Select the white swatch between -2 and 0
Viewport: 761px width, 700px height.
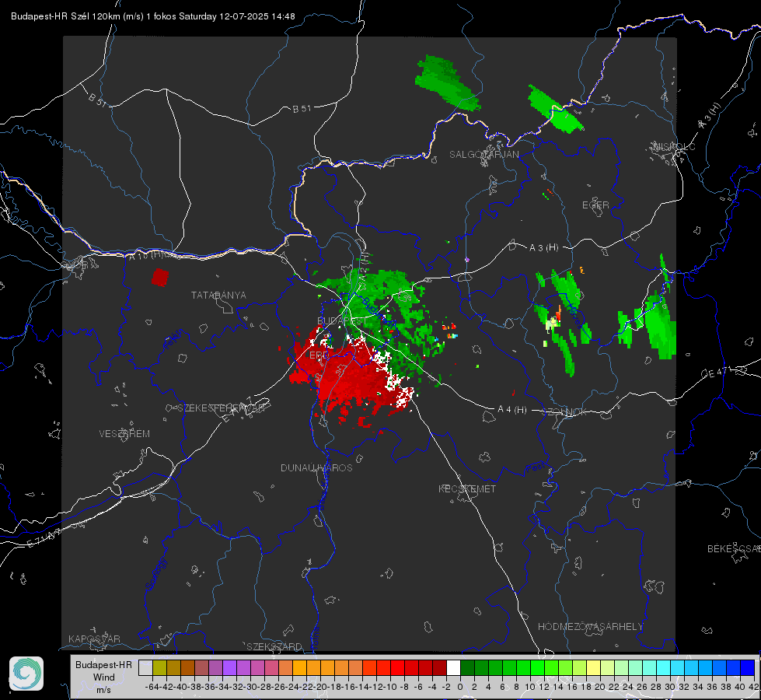click(x=453, y=667)
